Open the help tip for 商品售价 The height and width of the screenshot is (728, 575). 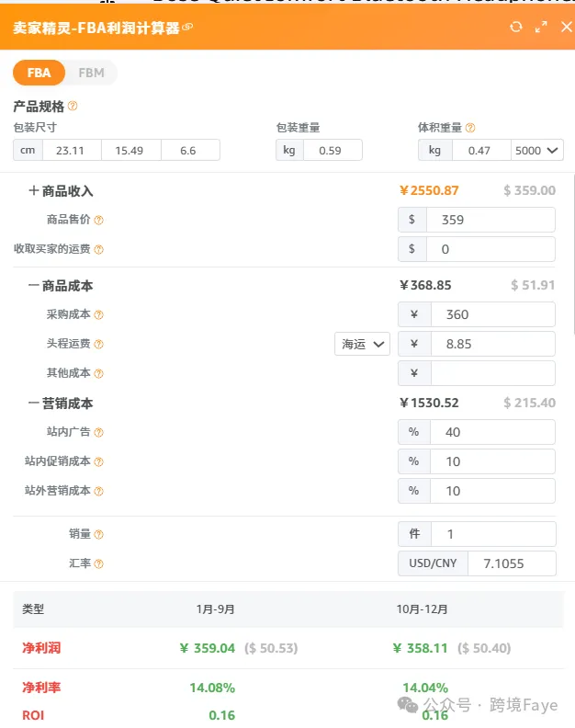[x=98, y=221]
